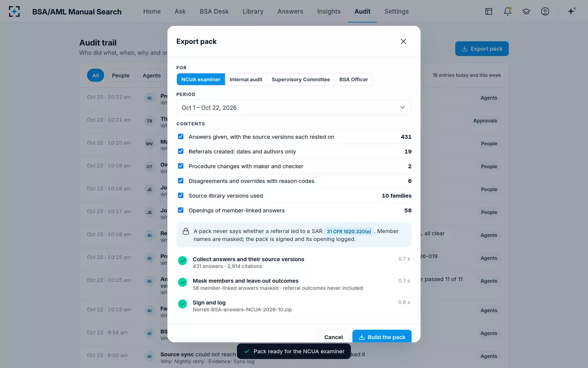Click Build the pack button
This screenshot has width=588, height=368.
click(x=382, y=337)
